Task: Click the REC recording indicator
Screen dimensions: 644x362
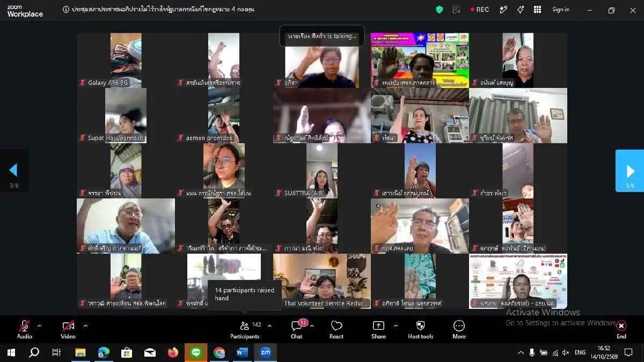Action: (480, 9)
